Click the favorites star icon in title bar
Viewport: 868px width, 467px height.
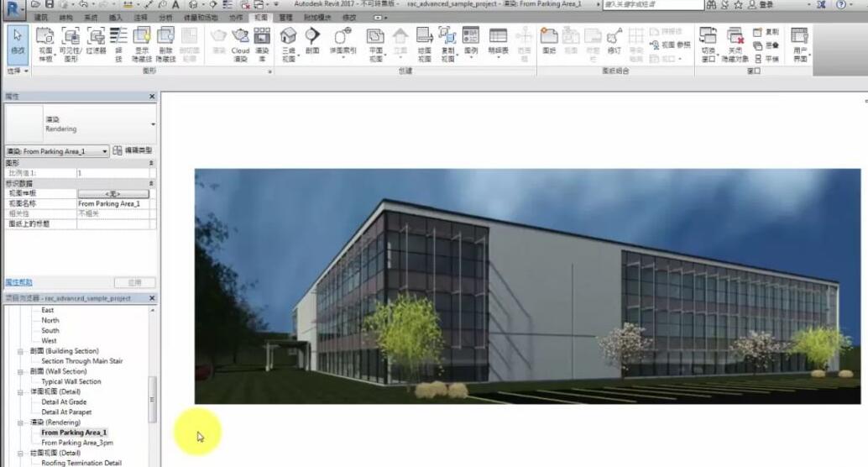point(738,4)
